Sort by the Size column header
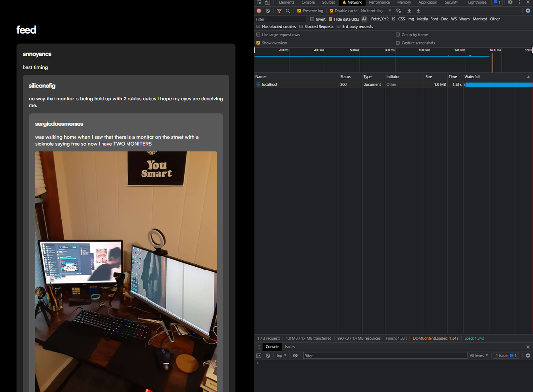 click(x=435, y=77)
